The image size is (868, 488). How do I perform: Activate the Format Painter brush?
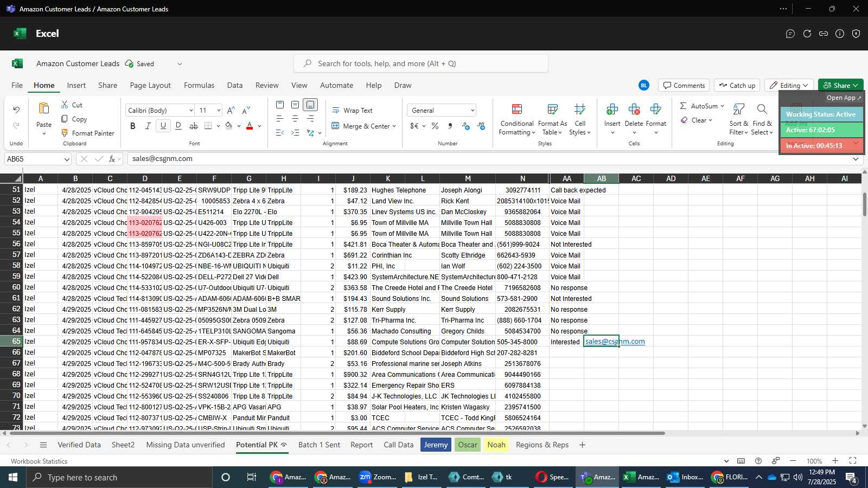pos(87,133)
